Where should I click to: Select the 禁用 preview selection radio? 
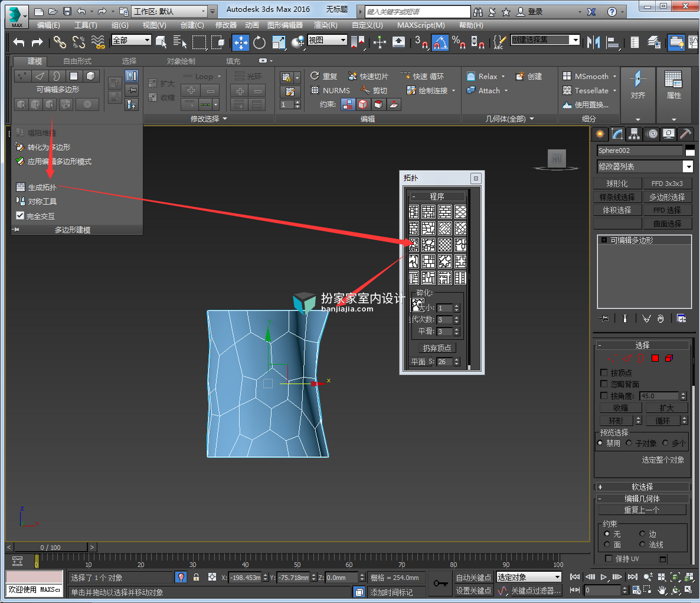(x=600, y=443)
